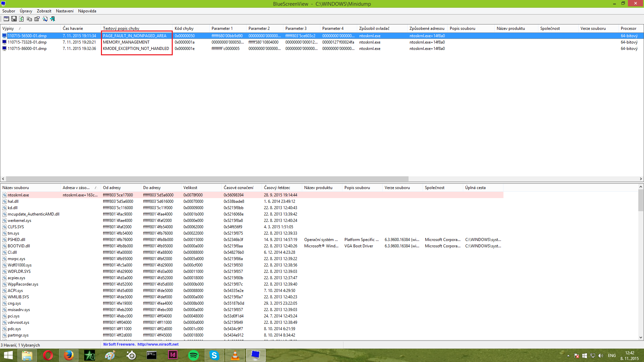Open Spotify from the taskbar
The image size is (644, 362).
[x=194, y=355]
